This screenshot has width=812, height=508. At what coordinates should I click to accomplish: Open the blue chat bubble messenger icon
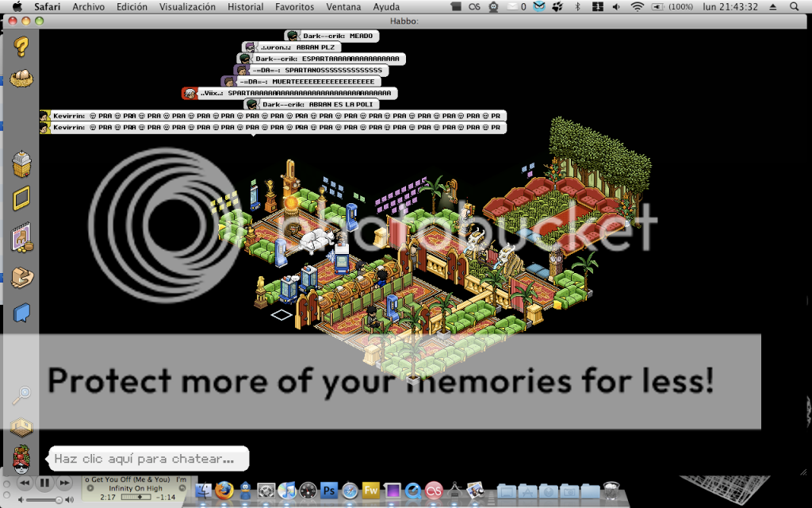coord(21,312)
